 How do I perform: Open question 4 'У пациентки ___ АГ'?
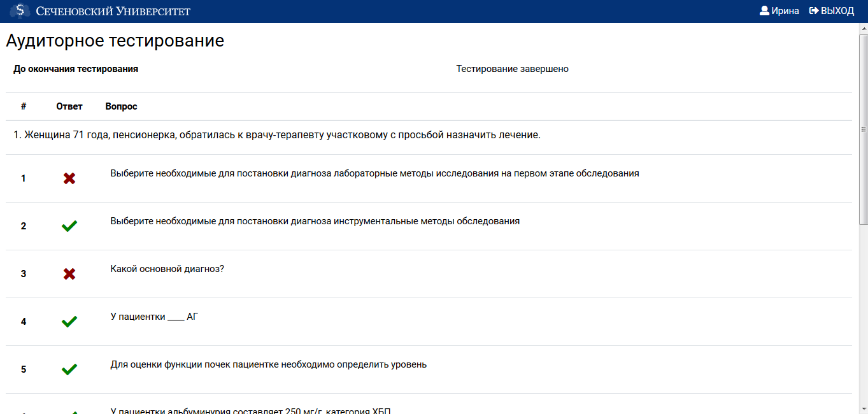point(153,316)
